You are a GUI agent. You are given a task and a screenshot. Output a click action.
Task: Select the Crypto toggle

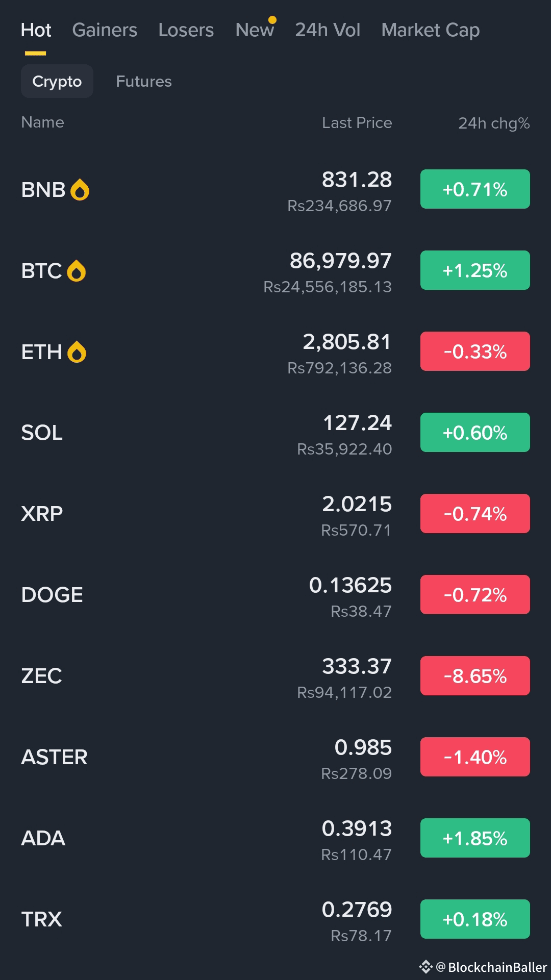coord(57,81)
